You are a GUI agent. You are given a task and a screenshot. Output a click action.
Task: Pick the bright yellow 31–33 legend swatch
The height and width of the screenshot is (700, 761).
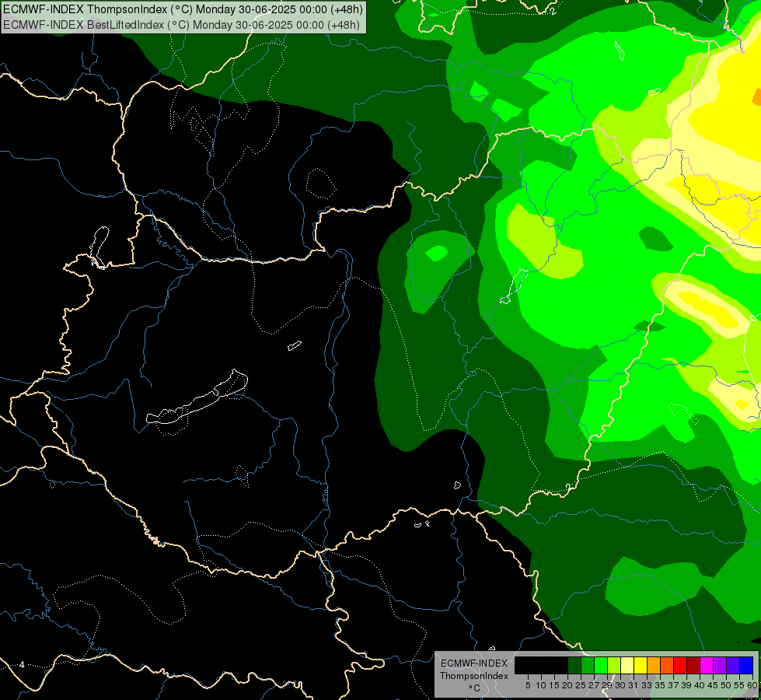pos(641,665)
